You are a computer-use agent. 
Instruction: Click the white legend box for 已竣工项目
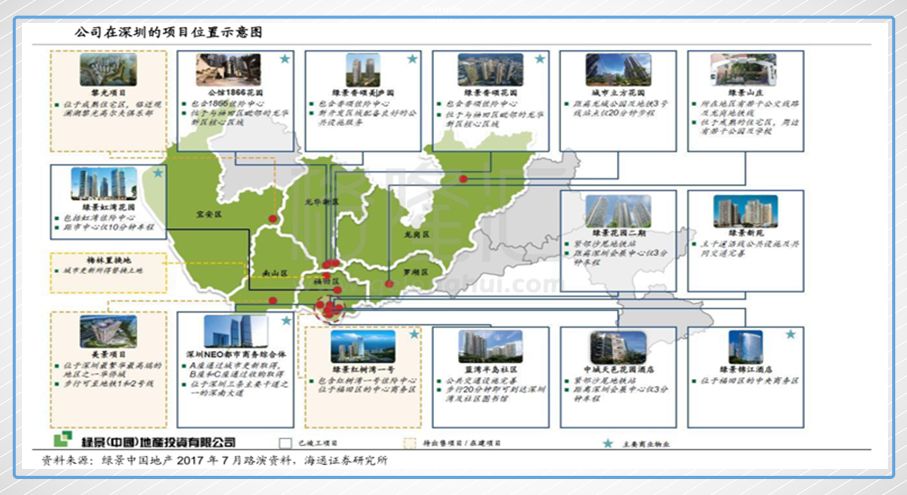coord(285,444)
